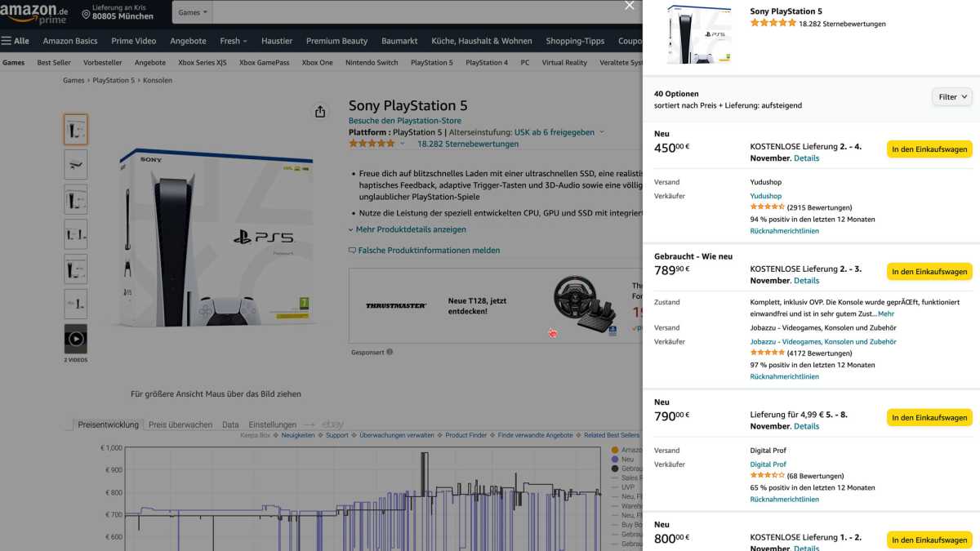Image resolution: width=980 pixels, height=551 pixels.
Task: Open Prime Video in the navigation bar
Action: point(134,41)
